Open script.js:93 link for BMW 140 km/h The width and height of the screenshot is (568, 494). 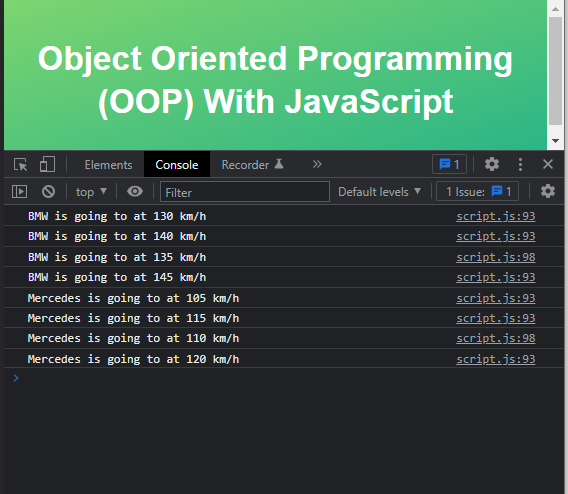(496, 236)
